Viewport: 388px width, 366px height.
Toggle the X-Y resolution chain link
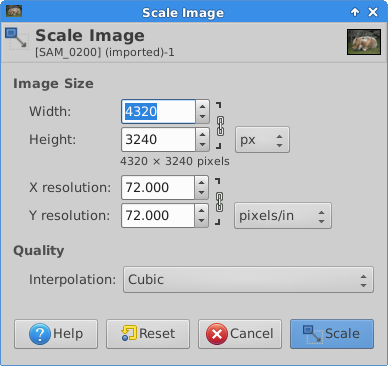tap(219, 202)
